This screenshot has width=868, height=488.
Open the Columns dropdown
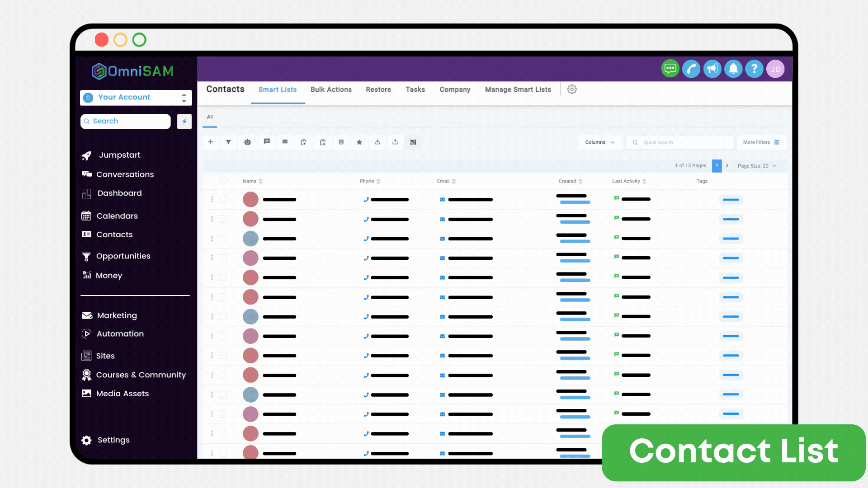[599, 142]
